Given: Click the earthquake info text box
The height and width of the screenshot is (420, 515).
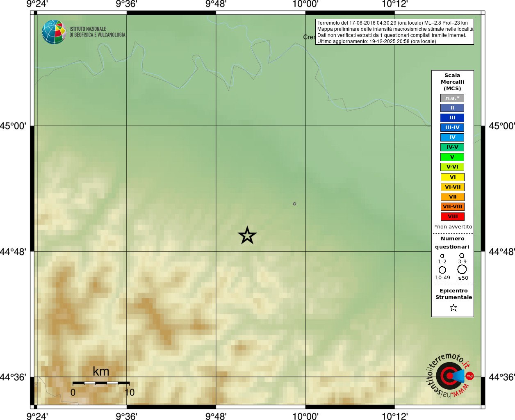Looking at the screenshot, I should pos(394,32).
